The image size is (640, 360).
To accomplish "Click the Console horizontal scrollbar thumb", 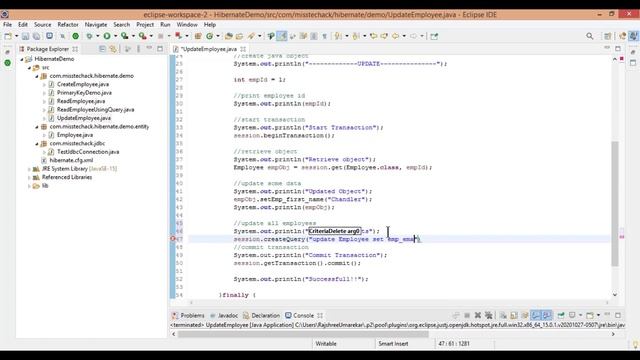I will 303,334.
